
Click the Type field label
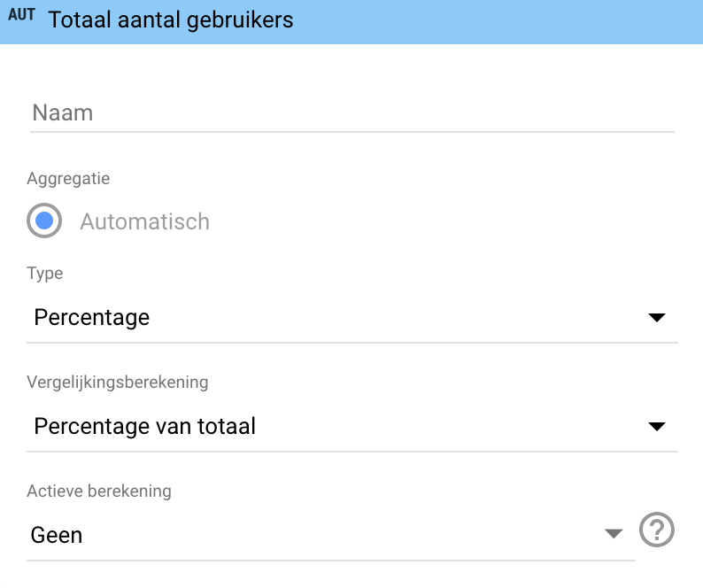click(45, 274)
